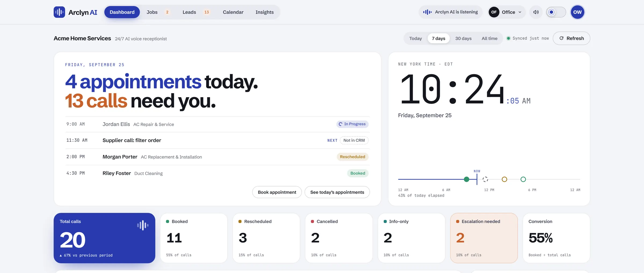Click waveform icon in Total calls card

(143, 225)
